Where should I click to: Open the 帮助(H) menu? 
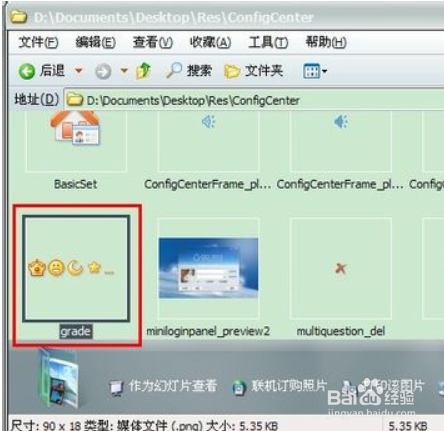point(326,42)
